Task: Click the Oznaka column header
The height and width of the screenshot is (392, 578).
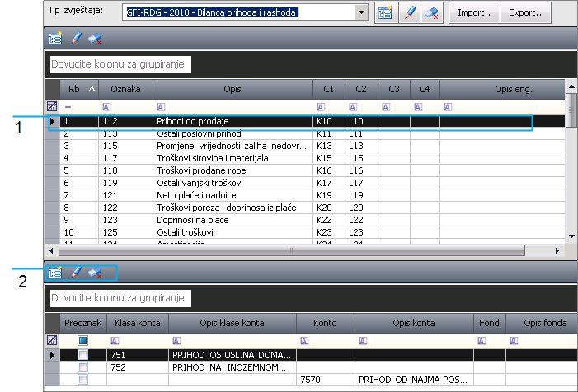Action: [x=125, y=89]
